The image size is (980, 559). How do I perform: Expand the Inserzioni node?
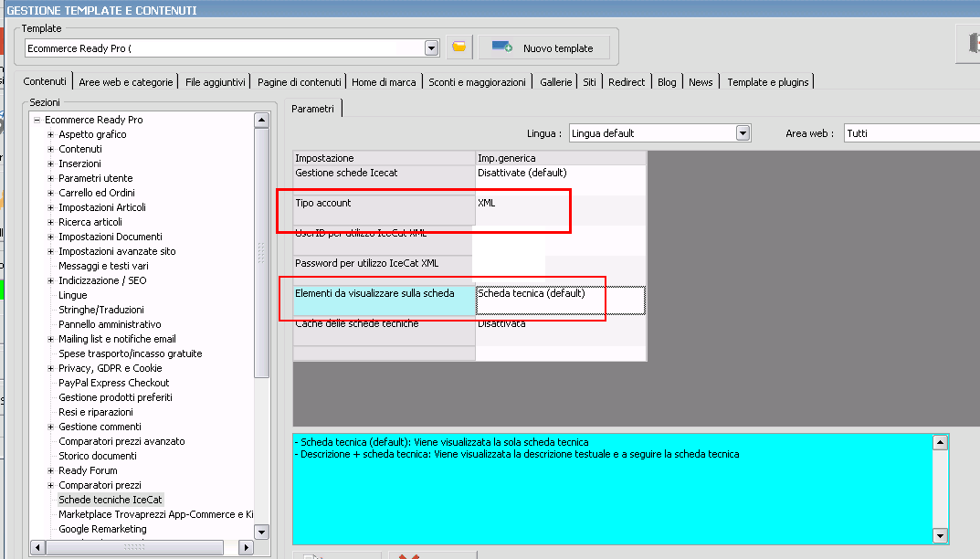[x=50, y=163]
